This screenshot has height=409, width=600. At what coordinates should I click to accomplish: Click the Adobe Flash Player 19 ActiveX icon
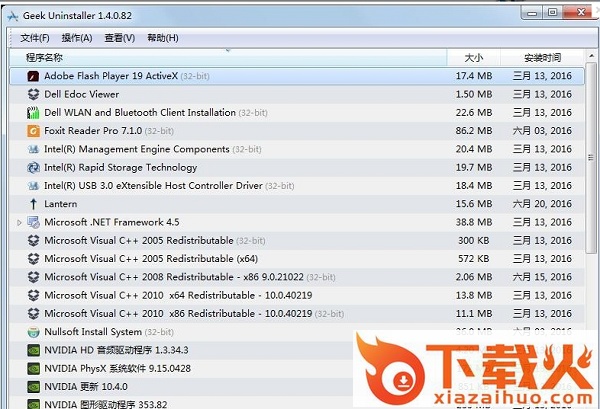pyautogui.click(x=33, y=76)
